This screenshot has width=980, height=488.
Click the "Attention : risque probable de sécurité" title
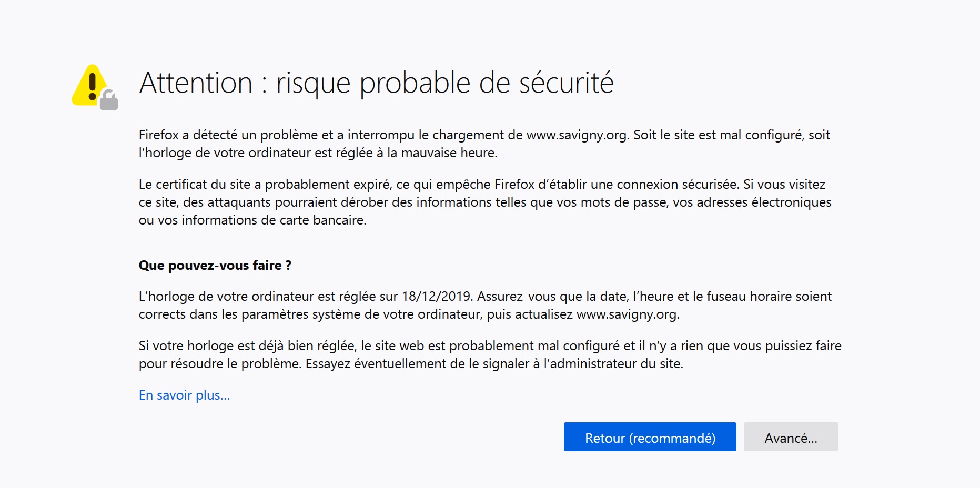point(376,83)
